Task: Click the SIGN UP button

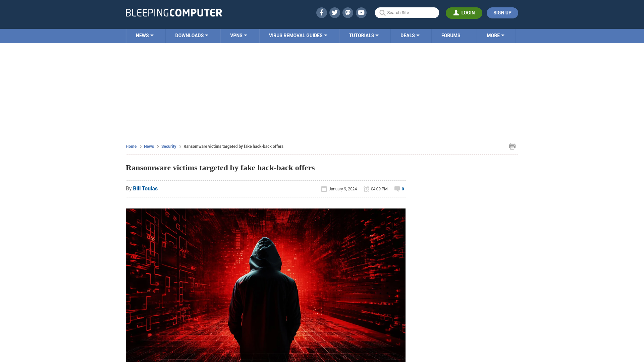Action: pyautogui.click(x=502, y=13)
